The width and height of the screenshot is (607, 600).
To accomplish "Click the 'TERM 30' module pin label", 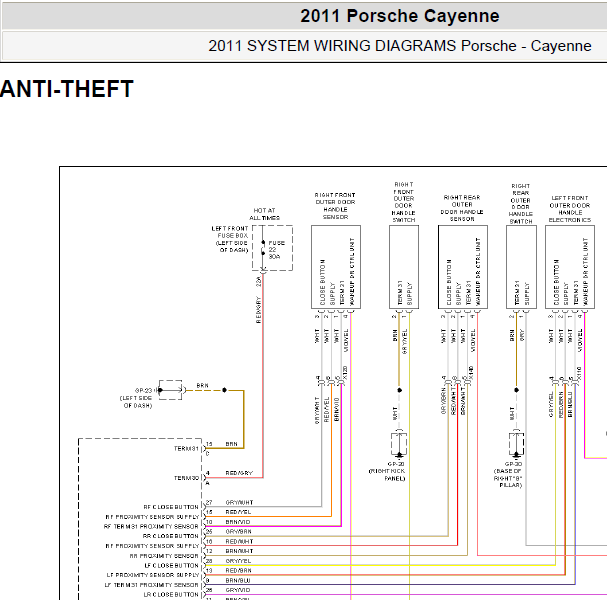I will click(186, 478).
